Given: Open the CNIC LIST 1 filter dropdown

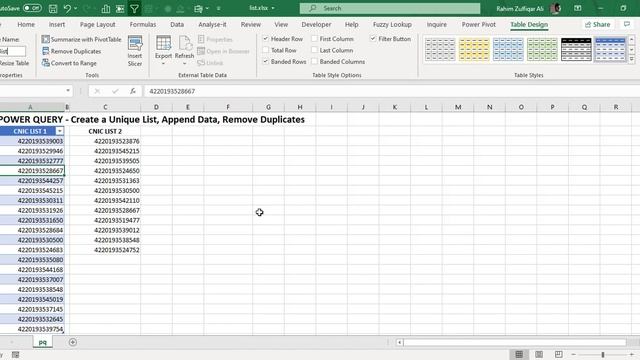Looking at the screenshot, I should click(x=60, y=131).
